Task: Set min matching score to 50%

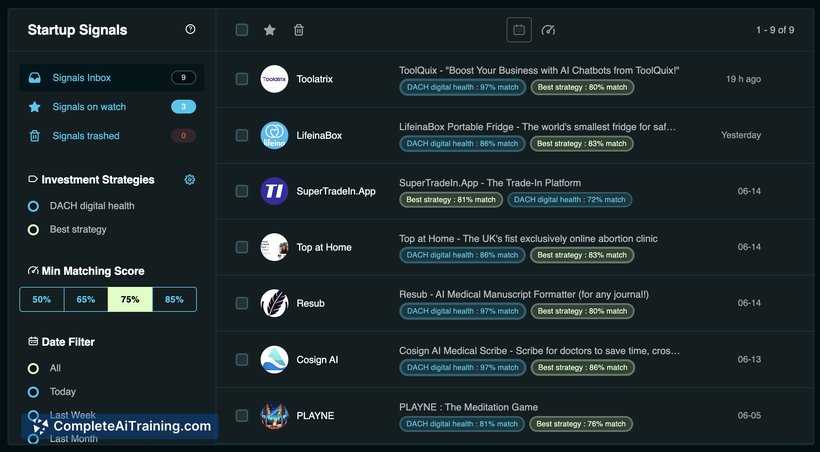Action: coord(42,299)
